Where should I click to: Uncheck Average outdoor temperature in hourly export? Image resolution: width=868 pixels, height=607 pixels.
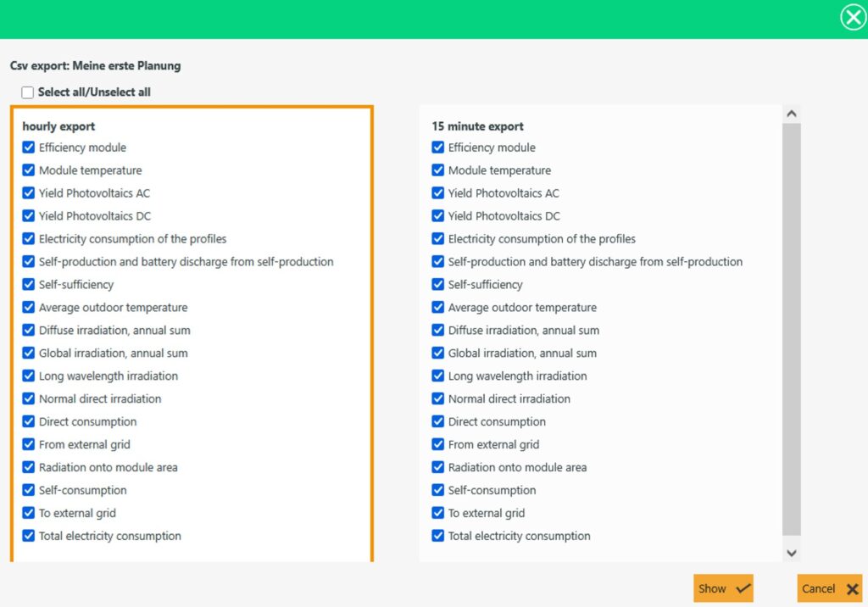point(29,308)
